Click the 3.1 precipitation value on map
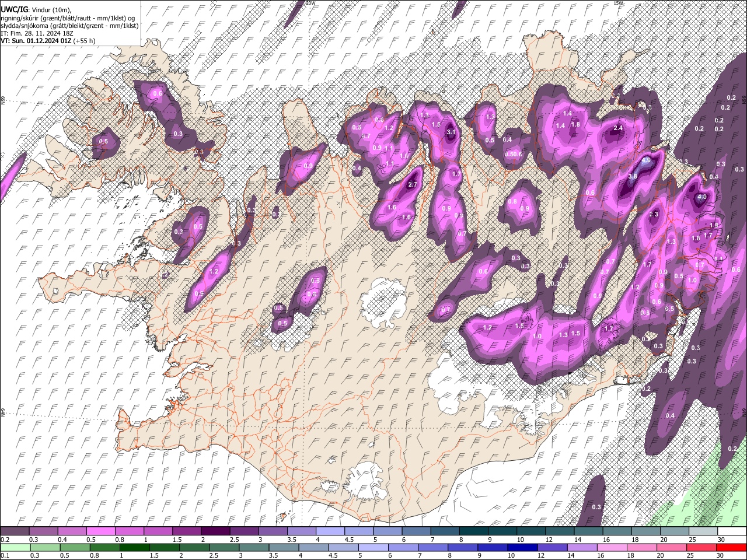This screenshot has height=560, width=747. pyautogui.click(x=451, y=132)
